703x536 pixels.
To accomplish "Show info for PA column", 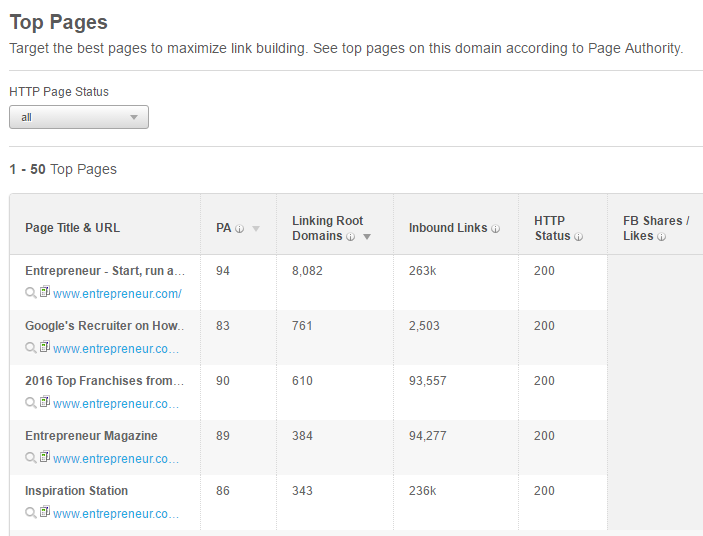I will (240, 229).
